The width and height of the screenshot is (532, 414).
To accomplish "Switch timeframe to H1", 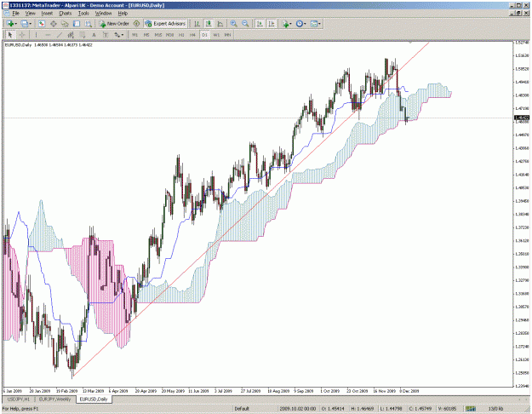I will click(181, 35).
